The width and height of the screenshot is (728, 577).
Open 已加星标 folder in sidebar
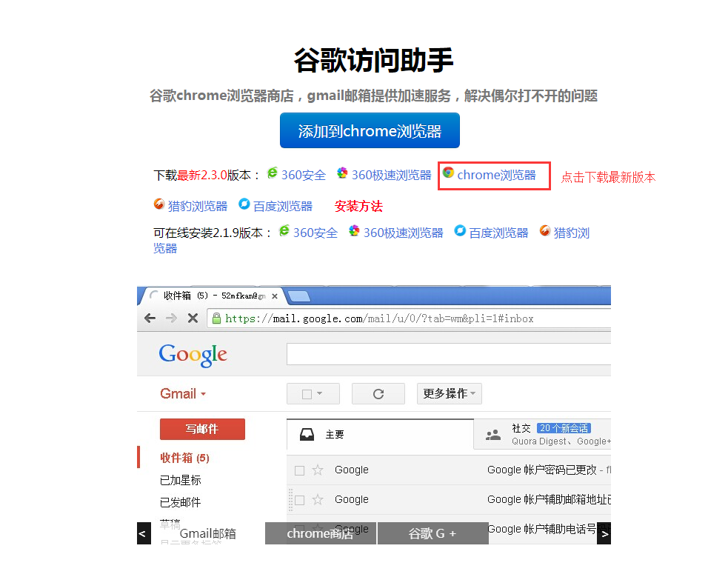[x=180, y=480]
